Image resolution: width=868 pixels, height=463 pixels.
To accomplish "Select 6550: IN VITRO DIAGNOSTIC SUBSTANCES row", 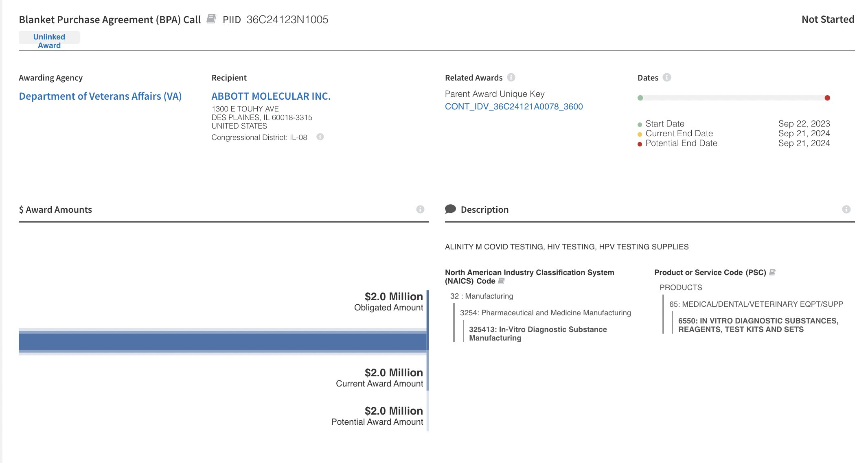I will (x=758, y=325).
